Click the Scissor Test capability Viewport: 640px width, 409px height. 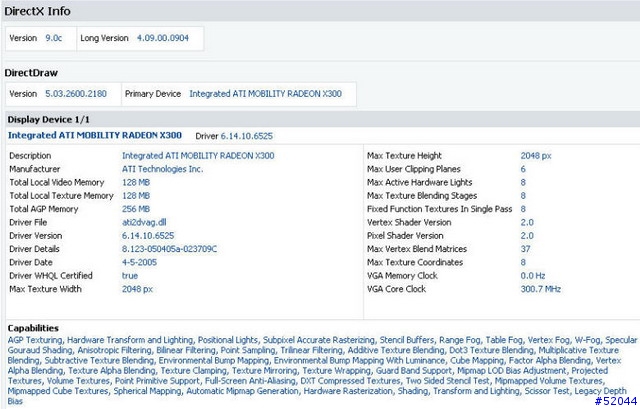point(547,391)
